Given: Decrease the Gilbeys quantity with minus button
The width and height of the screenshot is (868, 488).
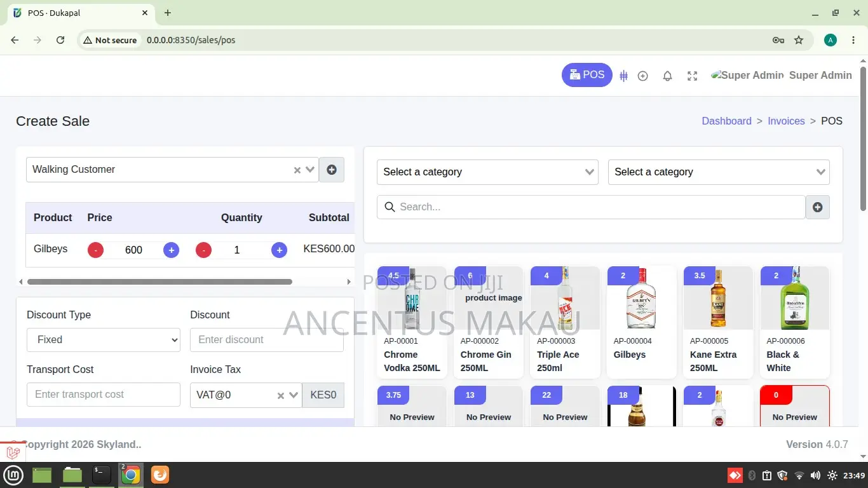Looking at the screenshot, I should [x=203, y=250].
